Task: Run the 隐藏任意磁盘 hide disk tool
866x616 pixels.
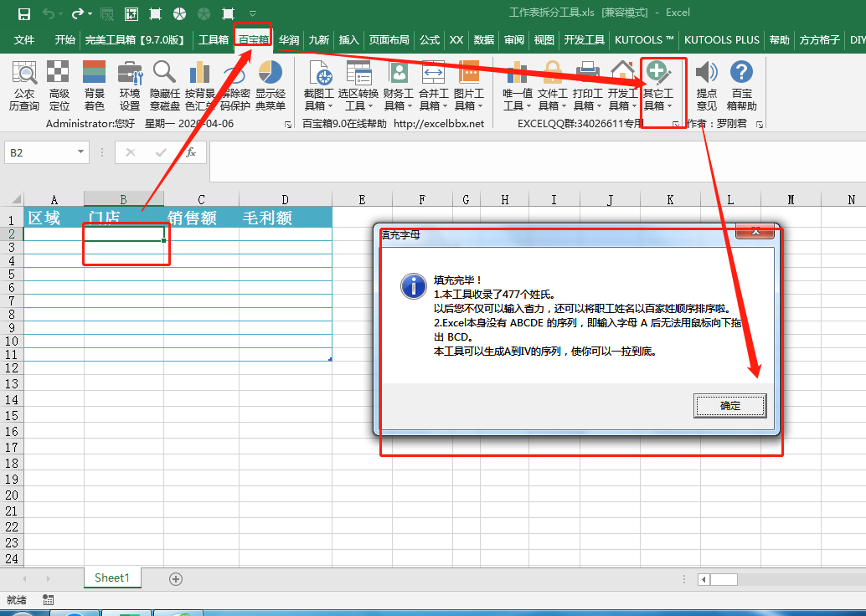Action: (x=165, y=86)
